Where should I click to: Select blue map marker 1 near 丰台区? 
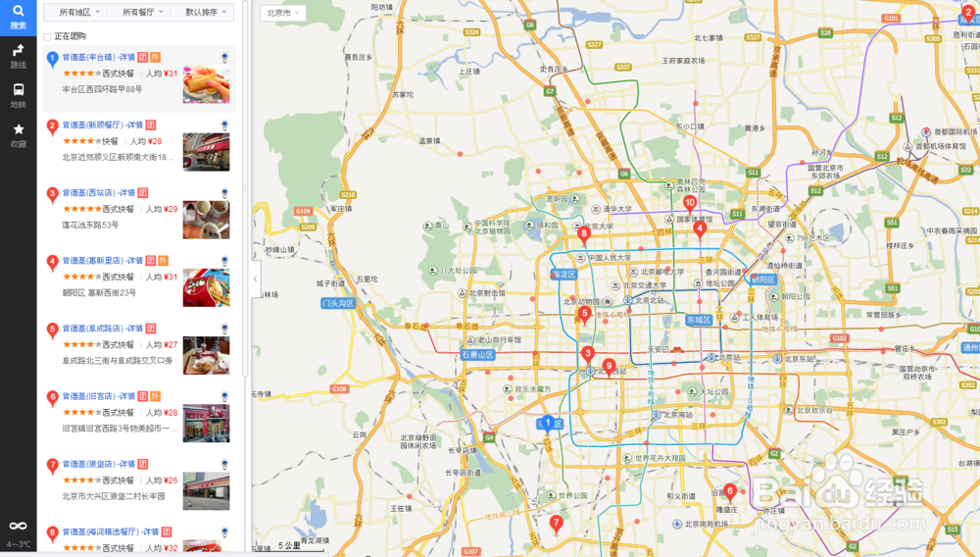tap(548, 425)
